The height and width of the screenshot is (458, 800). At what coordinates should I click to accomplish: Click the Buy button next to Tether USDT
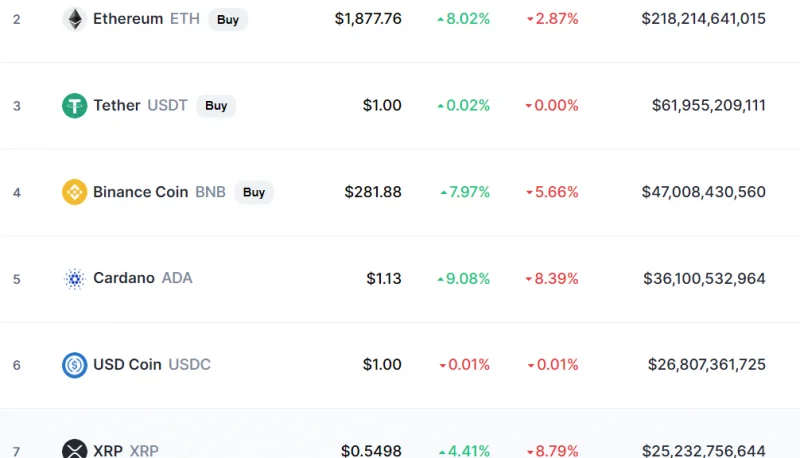tap(216, 106)
